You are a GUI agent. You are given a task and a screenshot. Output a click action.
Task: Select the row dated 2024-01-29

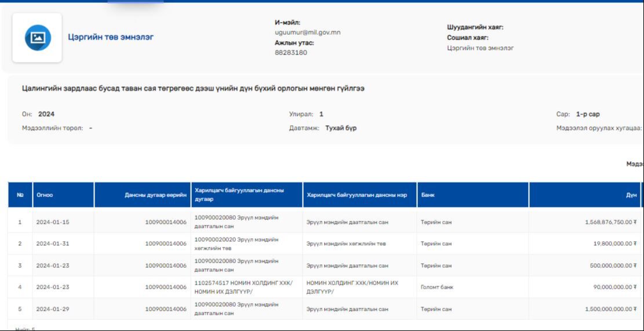[53, 309]
